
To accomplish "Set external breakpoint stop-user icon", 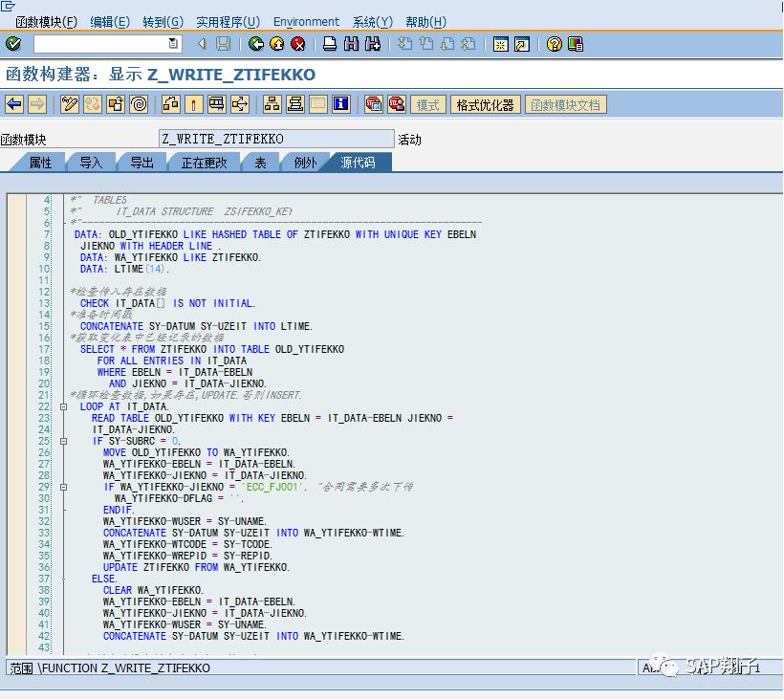I will click(x=397, y=104).
